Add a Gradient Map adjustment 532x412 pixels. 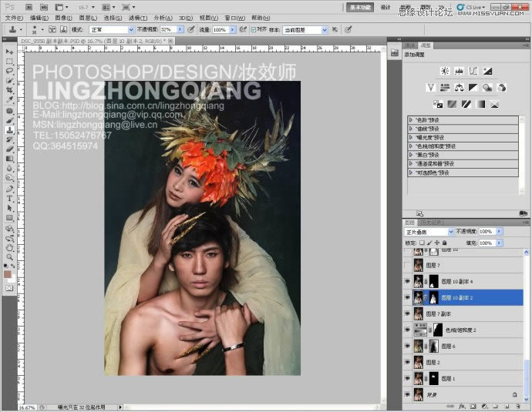[x=480, y=105]
